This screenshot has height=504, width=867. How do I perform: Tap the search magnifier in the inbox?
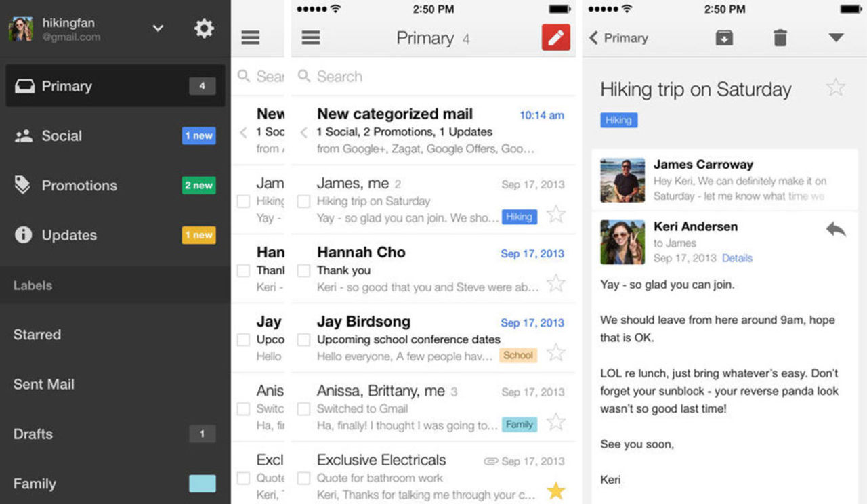(306, 77)
